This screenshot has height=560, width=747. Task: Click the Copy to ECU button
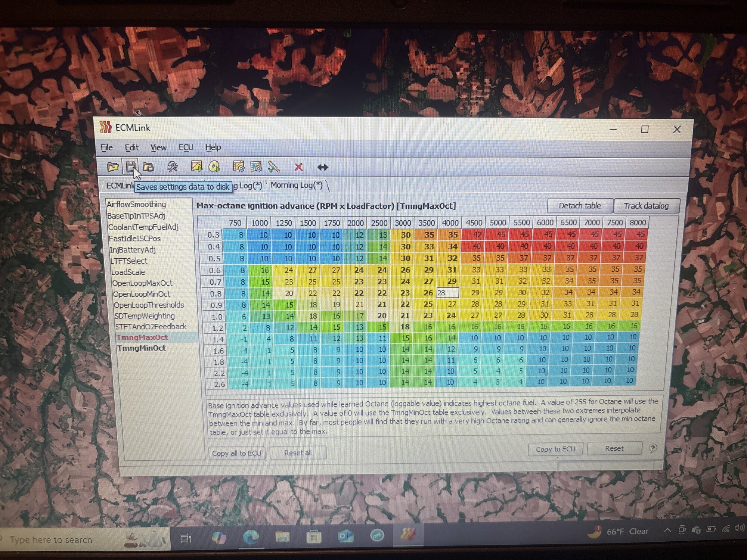pyautogui.click(x=555, y=449)
